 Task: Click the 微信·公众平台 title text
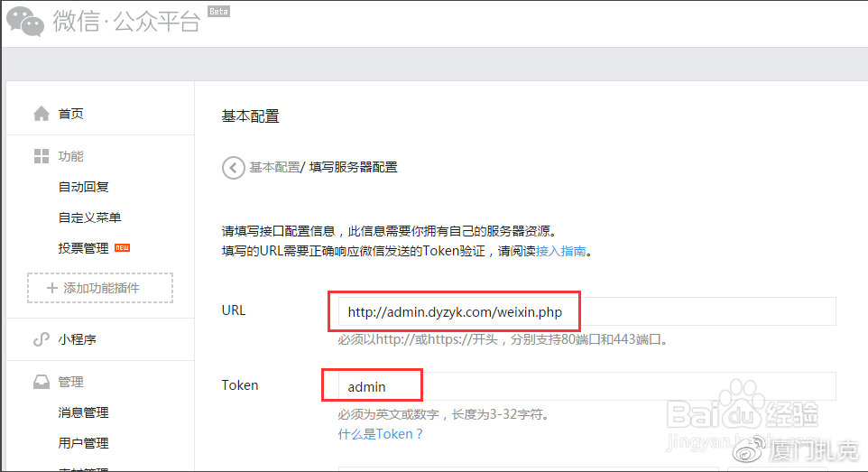coord(126,22)
